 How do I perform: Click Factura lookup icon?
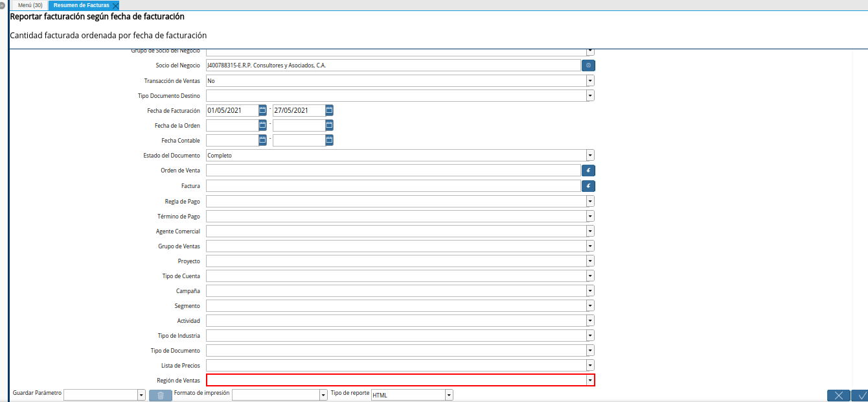point(588,186)
